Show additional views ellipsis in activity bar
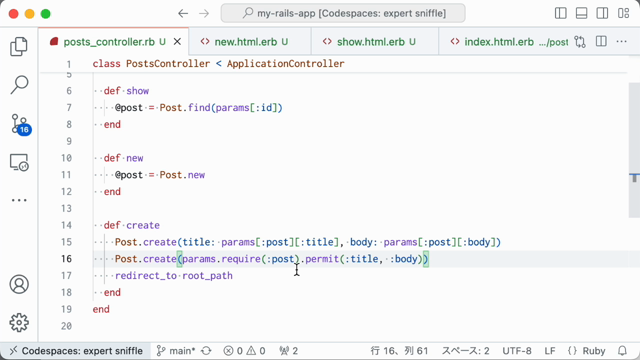Viewport: 640px width, 360px height. 19,200
